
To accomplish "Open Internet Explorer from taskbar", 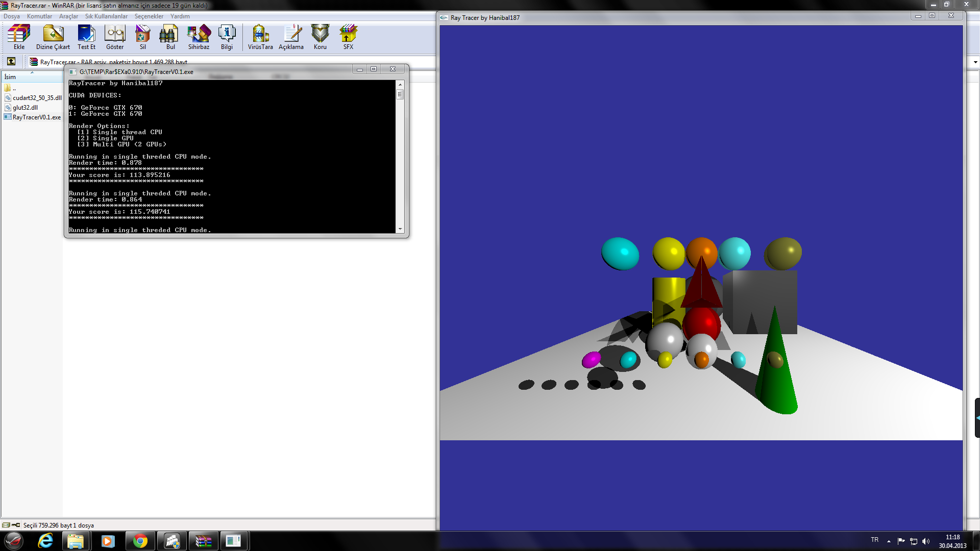I will [x=45, y=541].
